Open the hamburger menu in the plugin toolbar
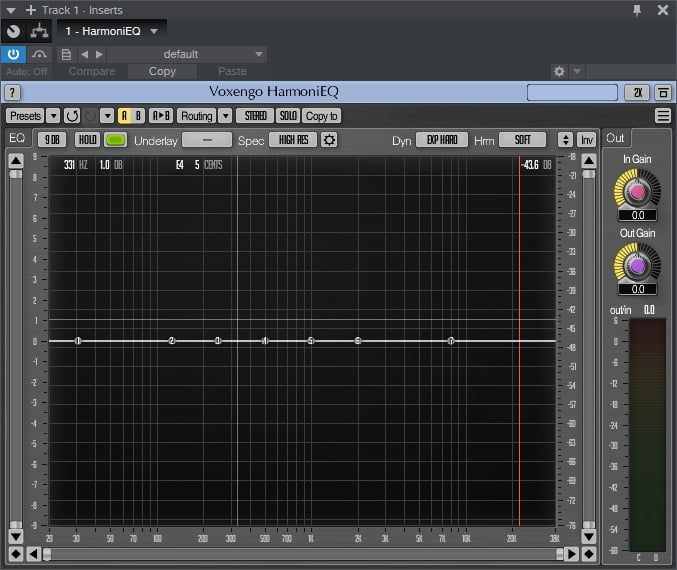677x570 pixels. point(663,116)
